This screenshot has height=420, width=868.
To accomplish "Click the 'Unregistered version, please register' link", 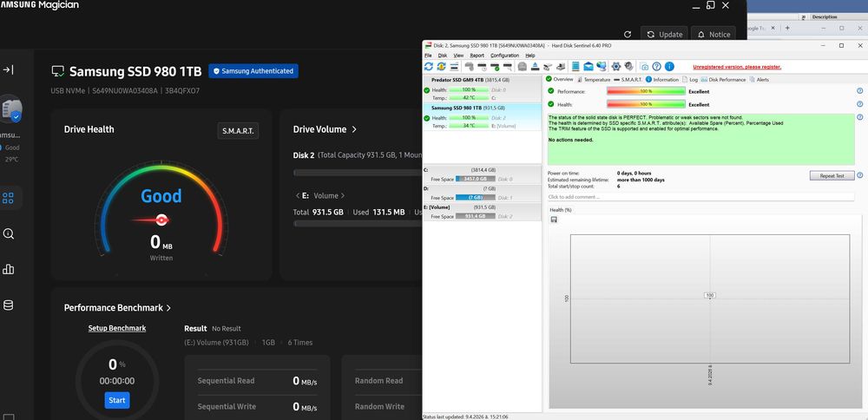I will click(x=737, y=67).
